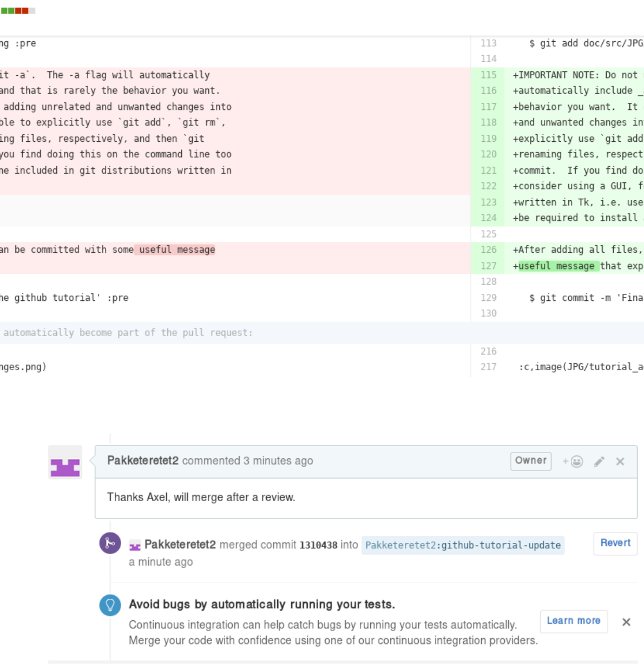Screen dimensions: 644x670
Task: Edit the comment with the pencil icon
Action: click(599, 462)
